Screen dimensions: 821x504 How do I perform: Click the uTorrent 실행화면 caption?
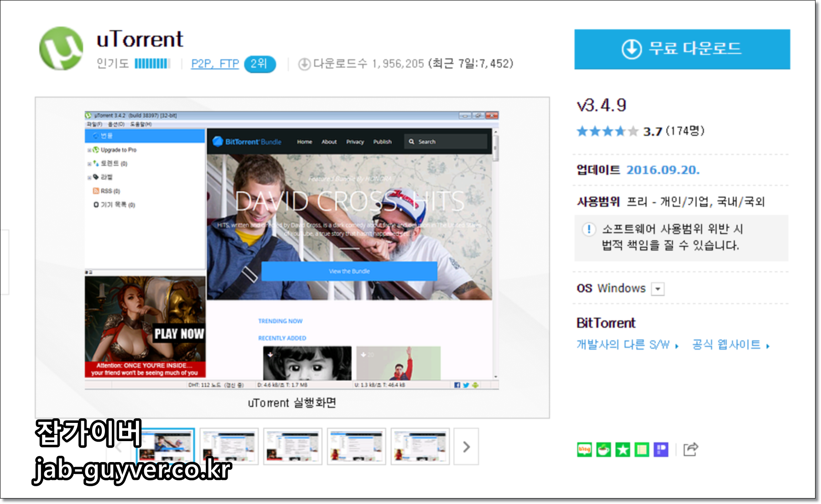(x=292, y=403)
